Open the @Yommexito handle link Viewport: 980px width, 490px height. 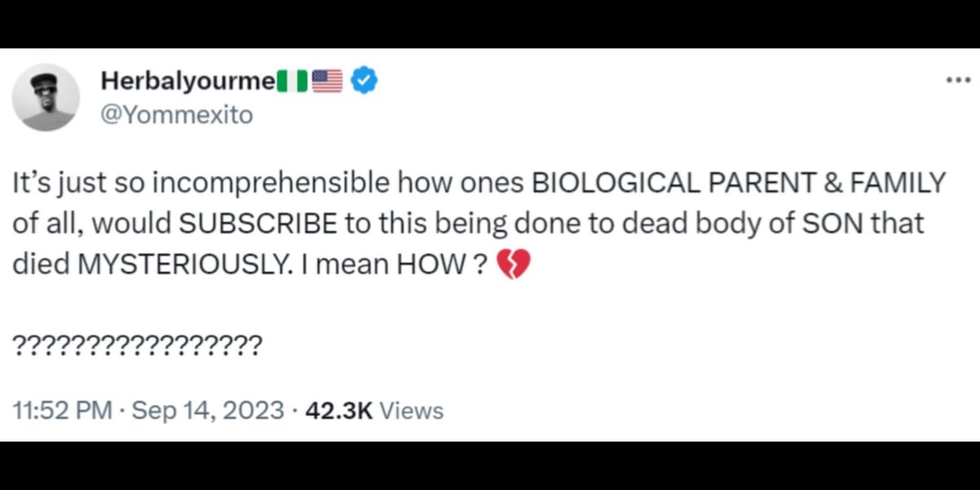pos(176,116)
